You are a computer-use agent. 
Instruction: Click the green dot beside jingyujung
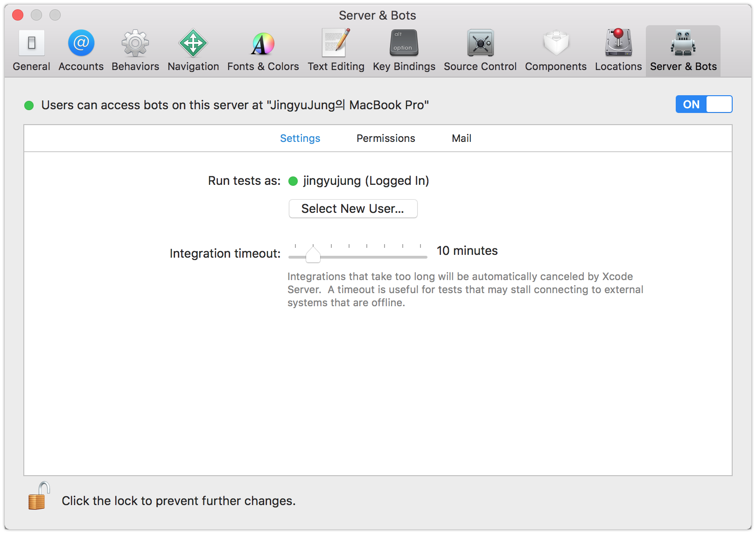tap(293, 181)
